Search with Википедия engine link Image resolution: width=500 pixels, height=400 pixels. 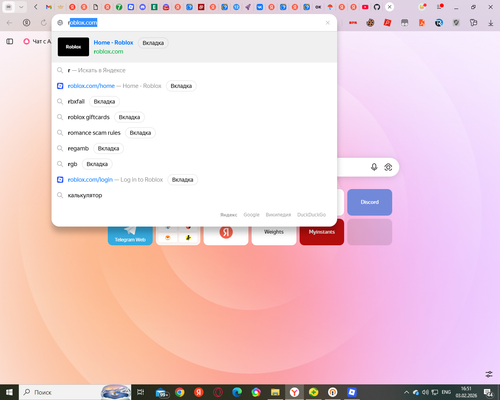tap(278, 215)
